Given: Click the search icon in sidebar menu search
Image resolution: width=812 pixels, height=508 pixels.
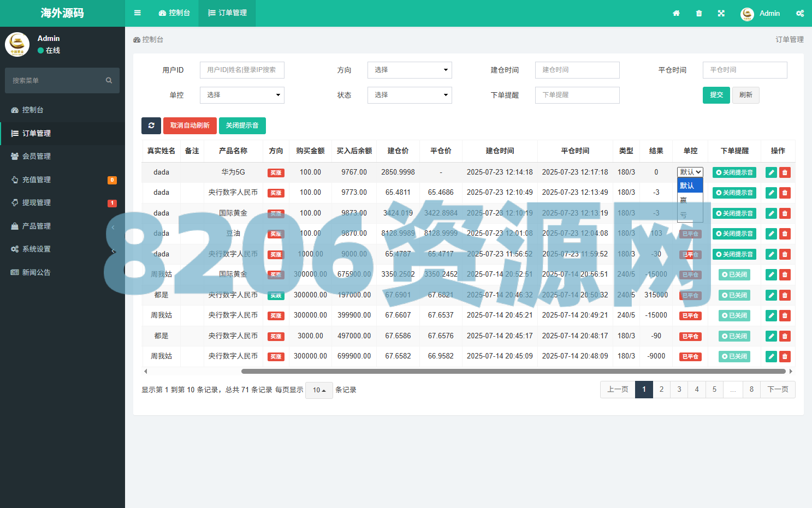Looking at the screenshot, I should tap(109, 81).
